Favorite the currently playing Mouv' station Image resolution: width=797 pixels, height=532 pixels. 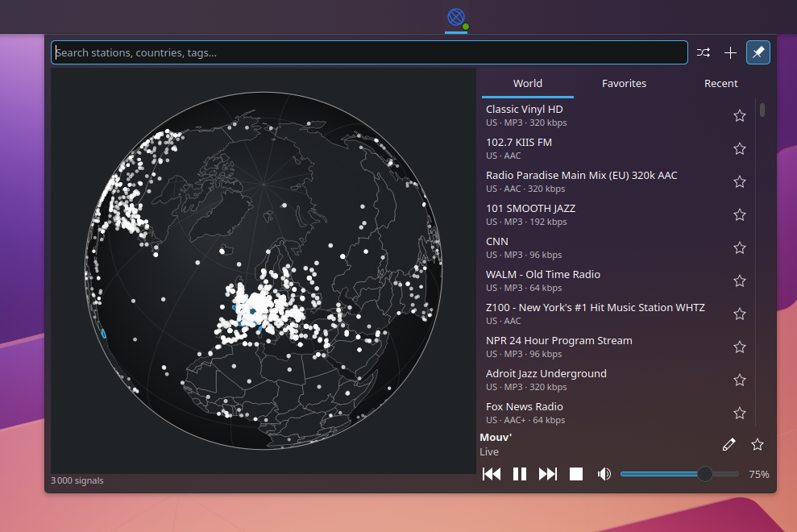pyautogui.click(x=758, y=444)
